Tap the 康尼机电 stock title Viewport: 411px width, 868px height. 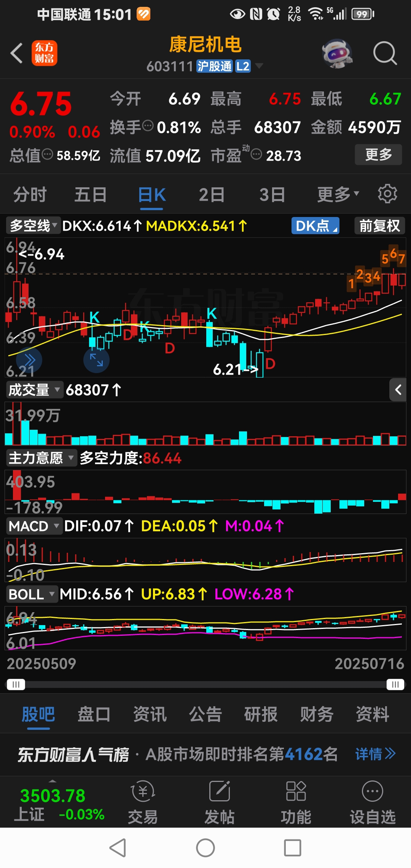(x=205, y=45)
